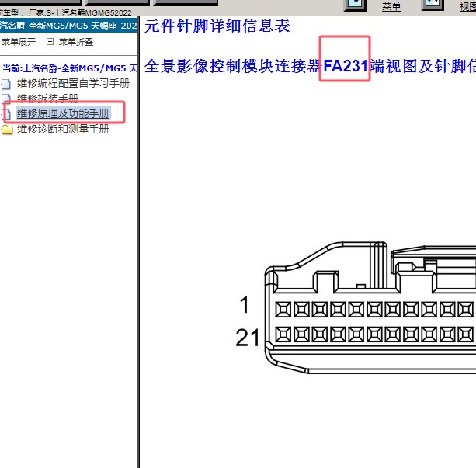This screenshot has height=468, width=476.
Task: Click the 菜单展开 menu expand control
Action: pyautogui.click(x=18, y=42)
